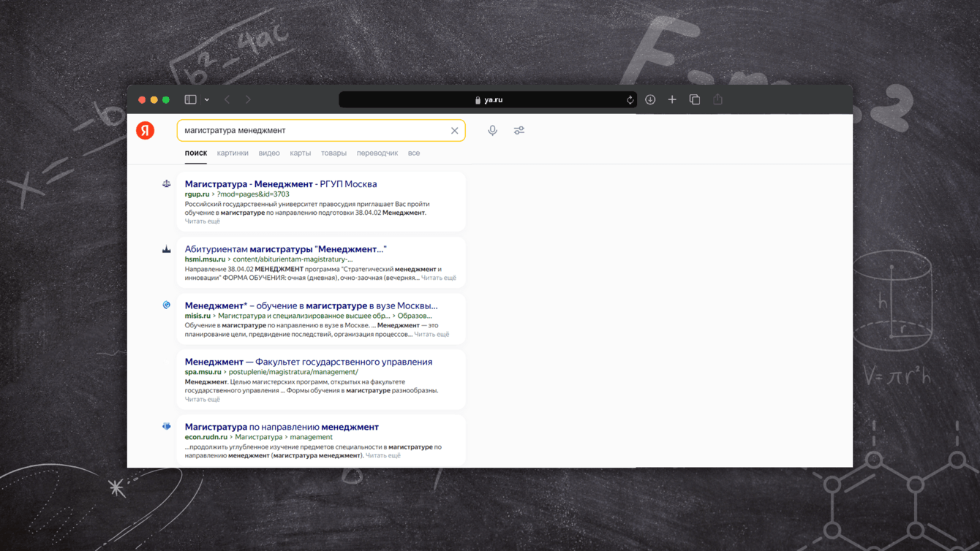Screen dimensions: 980x551
Task: Go forward with the Safari forward arrow
Action: coord(249,99)
